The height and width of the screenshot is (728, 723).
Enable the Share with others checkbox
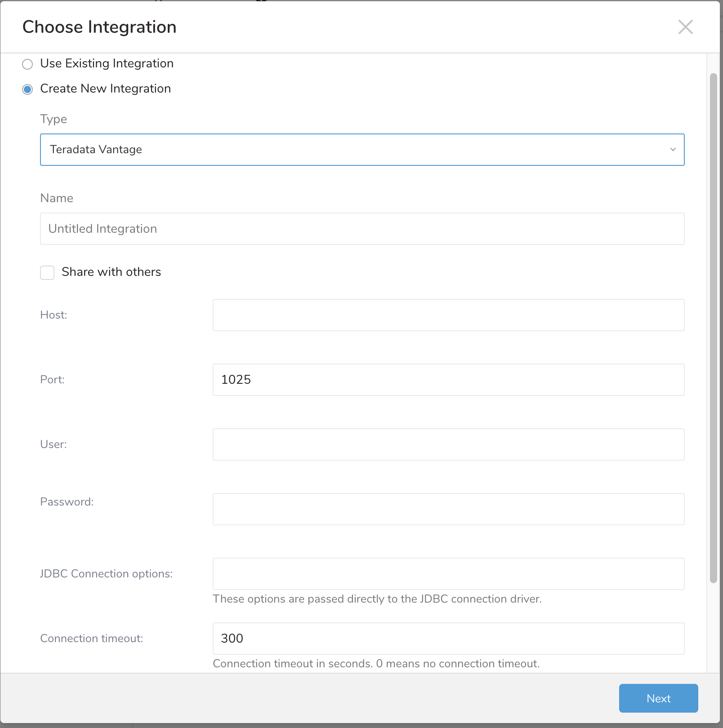pyautogui.click(x=47, y=273)
